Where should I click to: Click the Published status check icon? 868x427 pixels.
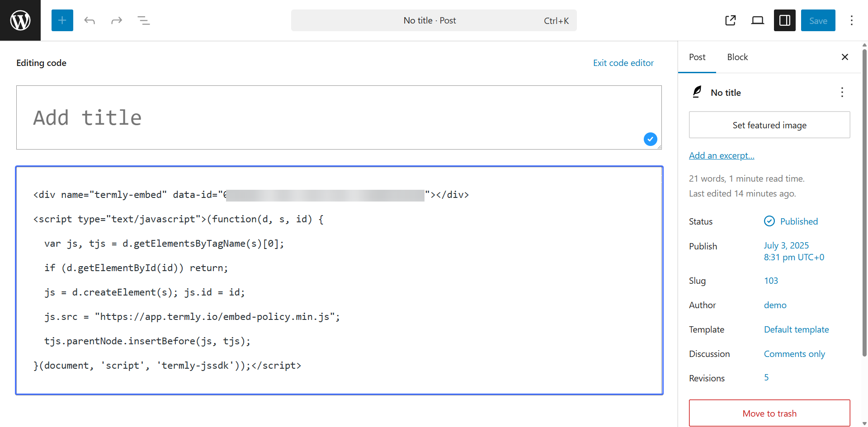(769, 221)
